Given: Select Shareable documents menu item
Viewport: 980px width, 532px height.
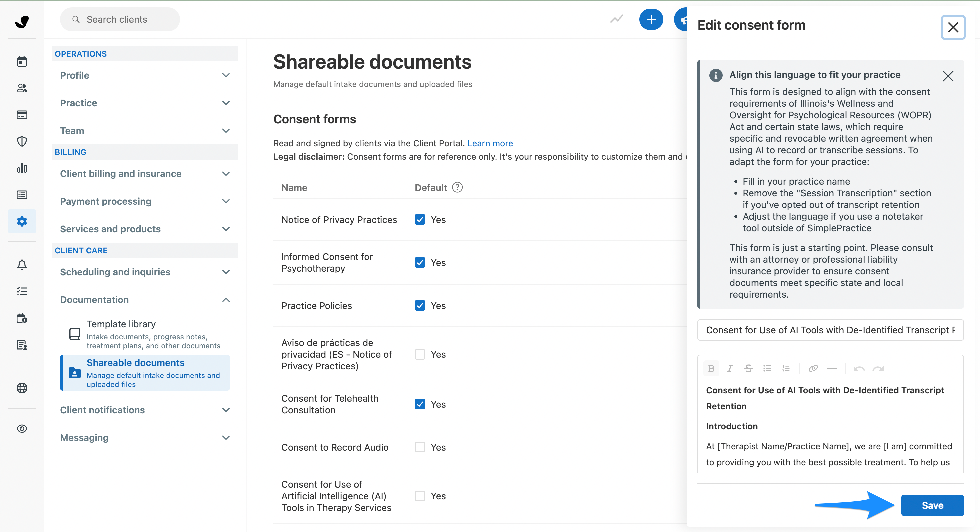Looking at the screenshot, I should click(x=145, y=373).
